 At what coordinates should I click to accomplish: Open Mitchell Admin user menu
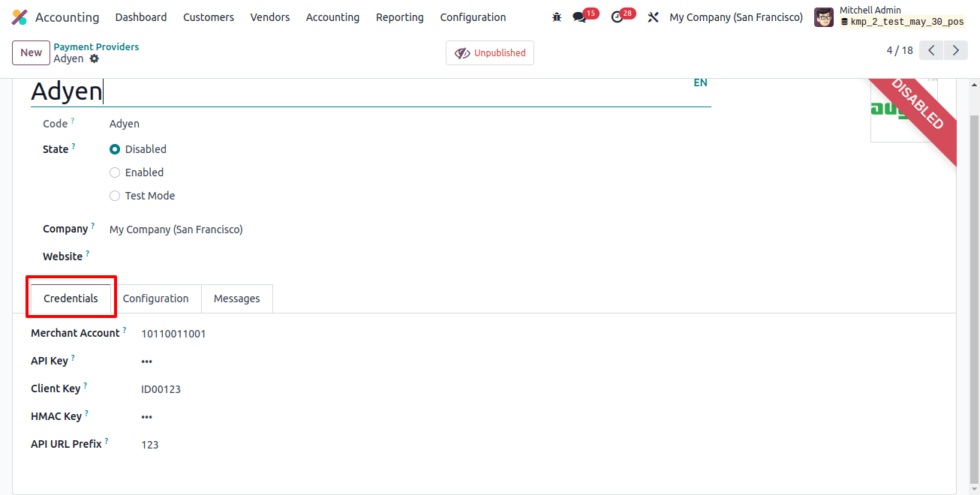tap(891, 17)
